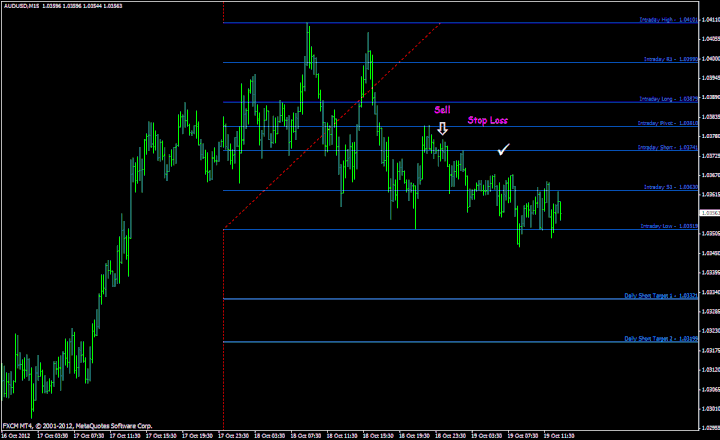Image resolution: width=720 pixels, height=440 pixels.
Task: Click the 1.03120 price scale value
Action: click(x=711, y=369)
